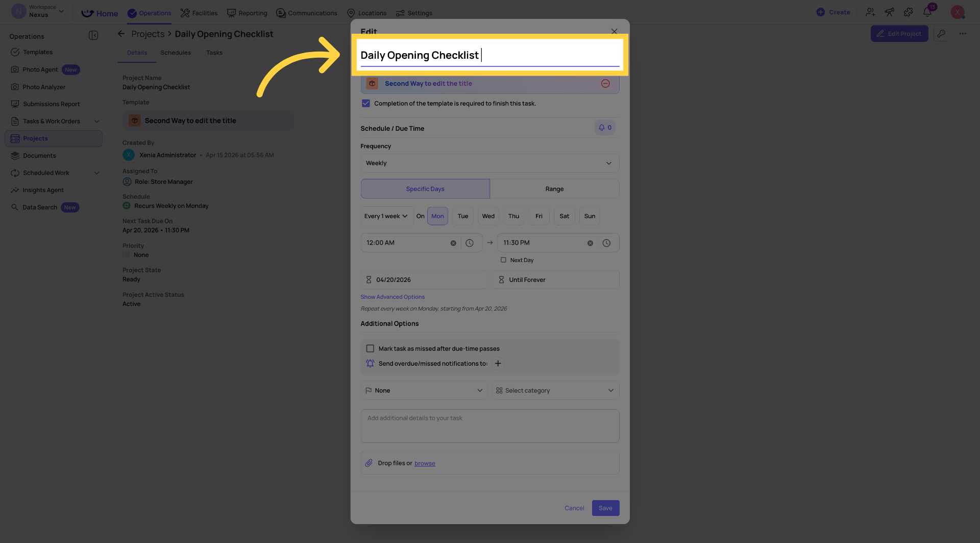Select the Specific Days tab
Screen dimensions: 980x543
pyautogui.click(x=425, y=189)
